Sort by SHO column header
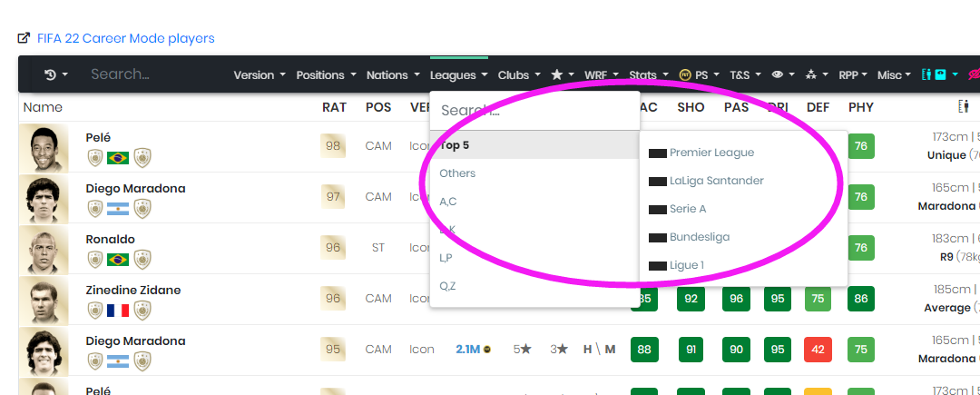The height and width of the screenshot is (395, 980). click(x=691, y=107)
